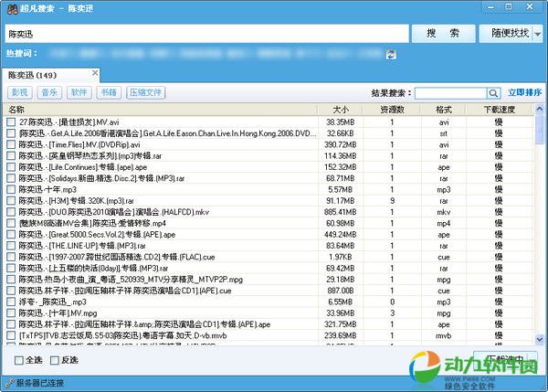Select the 陈奕迅 (149) tab
Image resolution: width=548 pixels, height=392 pixels.
pyautogui.click(x=32, y=75)
